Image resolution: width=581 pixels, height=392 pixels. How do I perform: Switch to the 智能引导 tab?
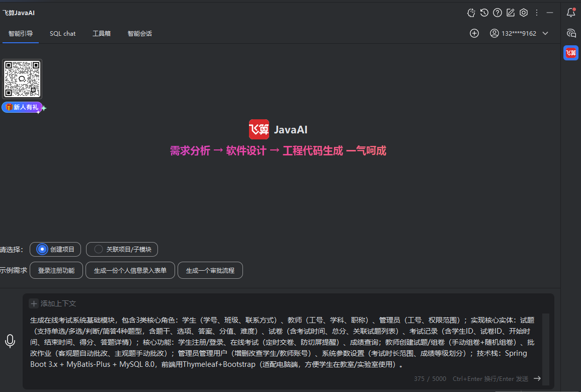[x=21, y=33]
